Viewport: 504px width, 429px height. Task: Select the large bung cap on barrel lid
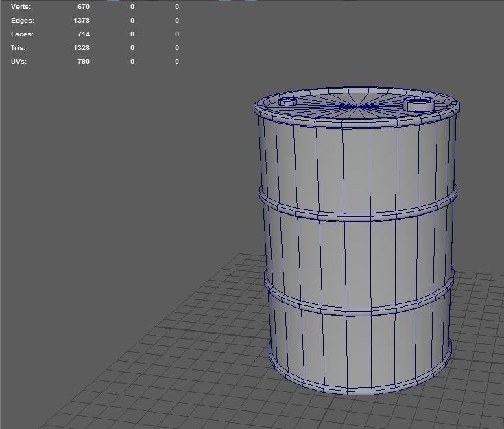(x=419, y=104)
